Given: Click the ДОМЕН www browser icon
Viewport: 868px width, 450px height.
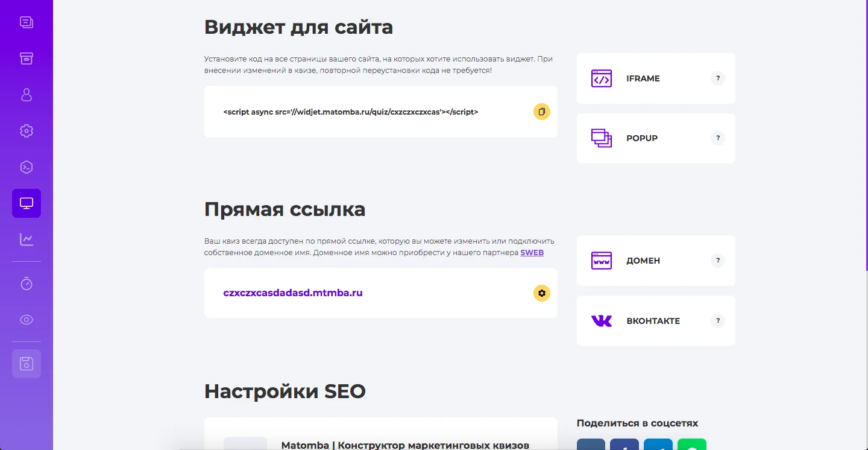Looking at the screenshot, I should pos(602,261).
